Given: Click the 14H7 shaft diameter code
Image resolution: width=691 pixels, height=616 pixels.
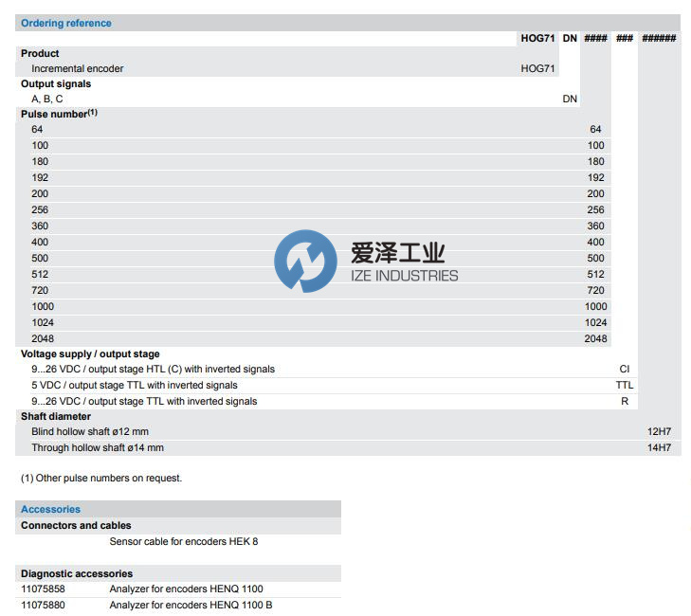Looking at the screenshot, I should click(659, 447).
